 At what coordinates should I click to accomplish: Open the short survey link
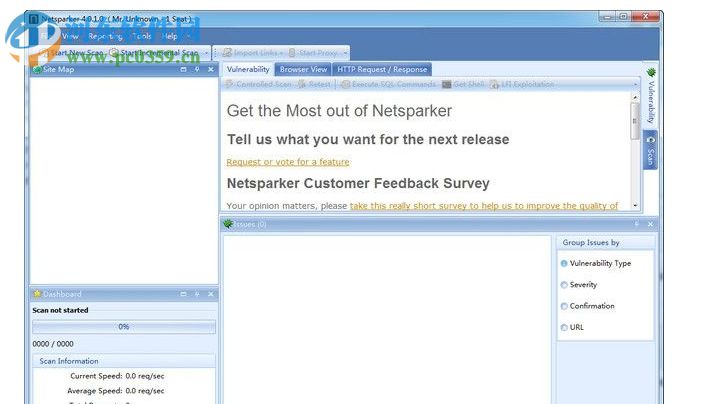pyautogui.click(x=484, y=206)
